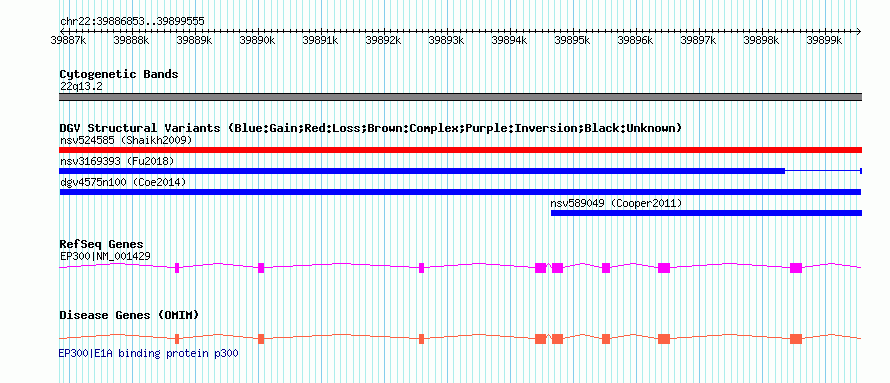Click the 39893k ruler tick label

(x=446, y=40)
